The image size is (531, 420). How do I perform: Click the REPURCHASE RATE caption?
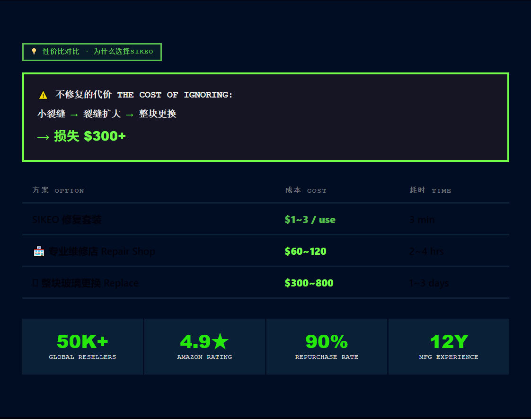pyautogui.click(x=327, y=357)
